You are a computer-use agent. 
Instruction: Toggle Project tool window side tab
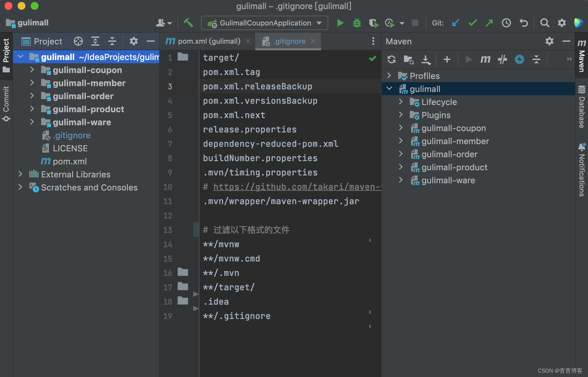(6, 55)
